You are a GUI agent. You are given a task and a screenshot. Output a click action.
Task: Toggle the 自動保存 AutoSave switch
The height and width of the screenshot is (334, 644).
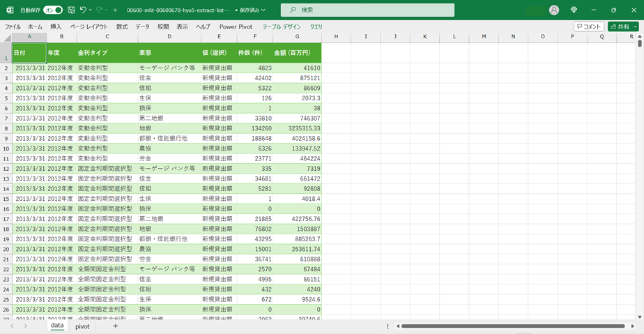click(x=53, y=10)
